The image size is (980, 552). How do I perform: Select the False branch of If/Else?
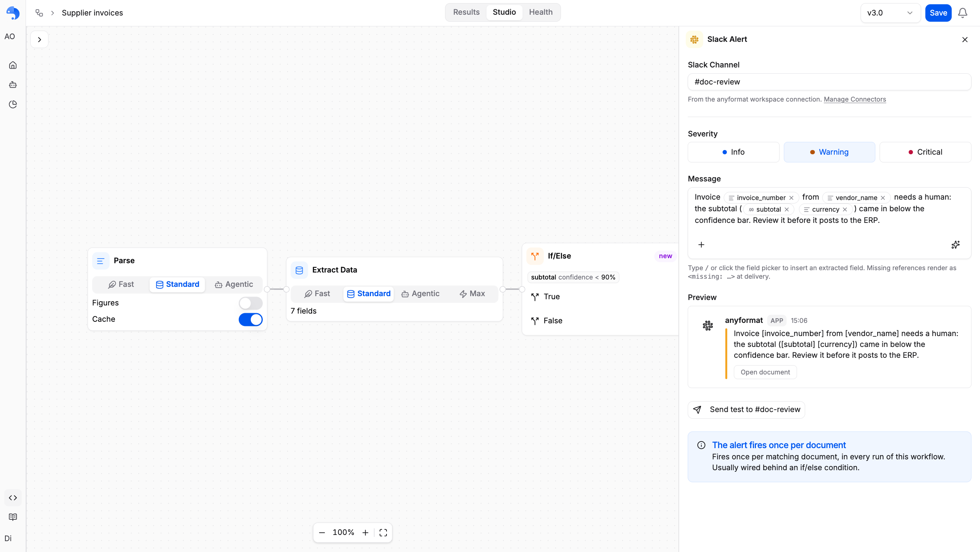click(547, 321)
